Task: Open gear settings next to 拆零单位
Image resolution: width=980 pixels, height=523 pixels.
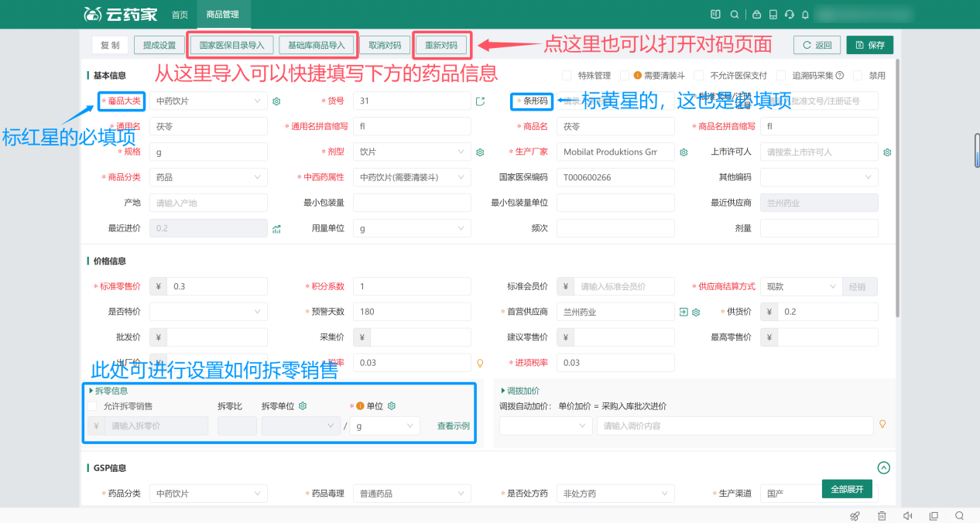Action: point(303,406)
